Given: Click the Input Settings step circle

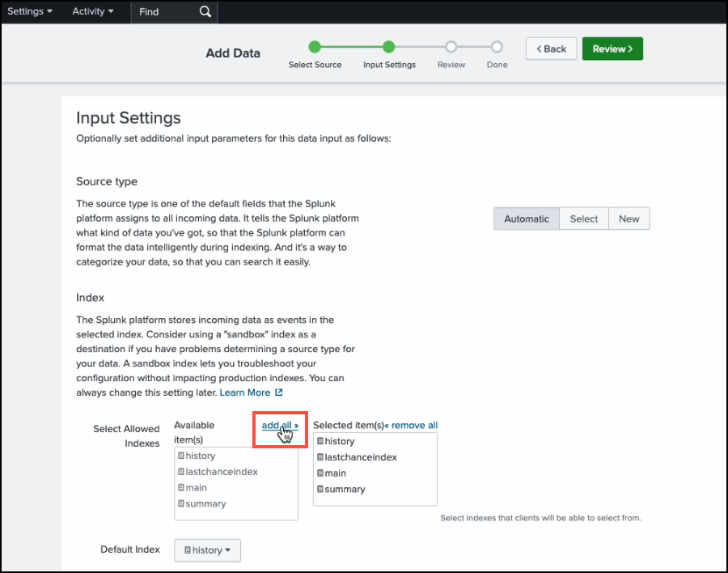Looking at the screenshot, I should pyautogui.click(x=389, y=47).
